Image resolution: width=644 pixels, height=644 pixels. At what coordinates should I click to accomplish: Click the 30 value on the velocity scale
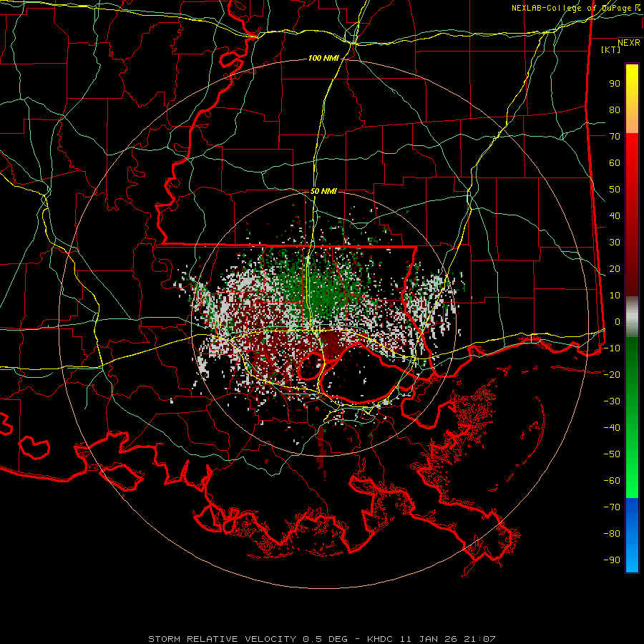tap(615, 243)
